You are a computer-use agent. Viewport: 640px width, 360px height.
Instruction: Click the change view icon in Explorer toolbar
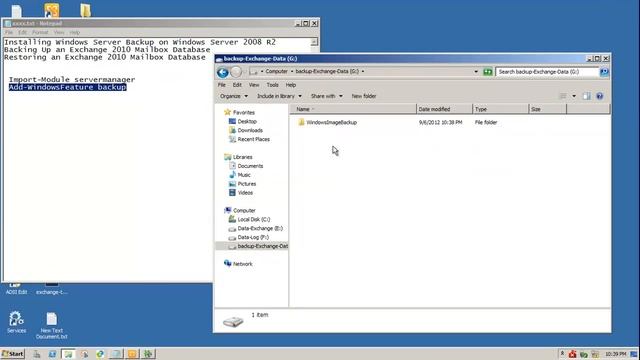(x=562, y=96)
